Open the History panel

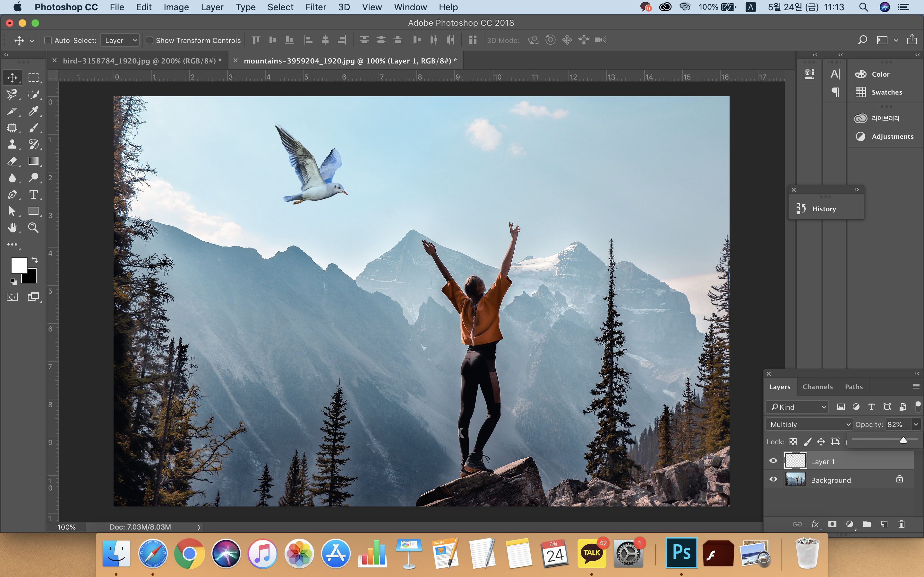click(x=824, y=209)
